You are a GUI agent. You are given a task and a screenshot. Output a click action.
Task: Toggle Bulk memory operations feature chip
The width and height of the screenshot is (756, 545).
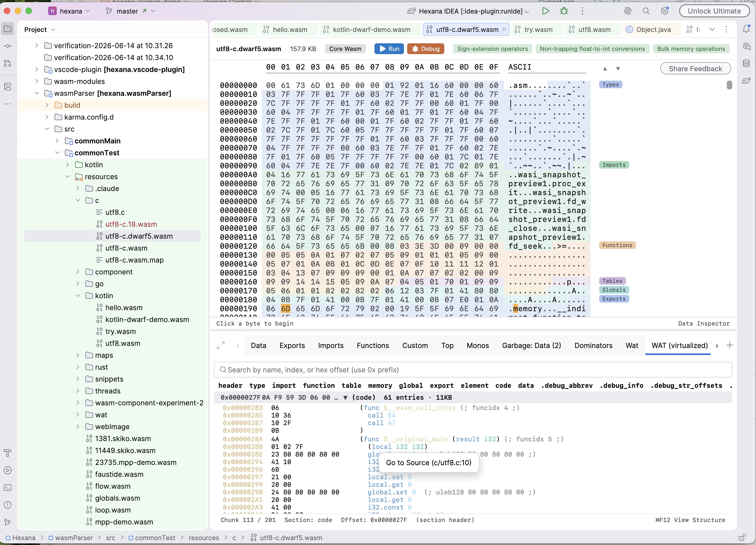pos(691,49)
